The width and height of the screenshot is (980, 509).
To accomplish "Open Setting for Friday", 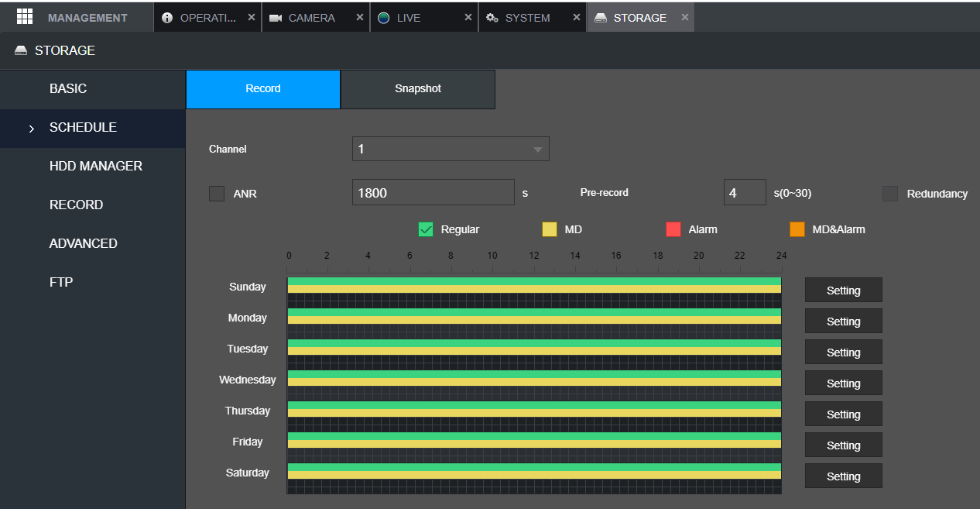I will coord(844,445).
